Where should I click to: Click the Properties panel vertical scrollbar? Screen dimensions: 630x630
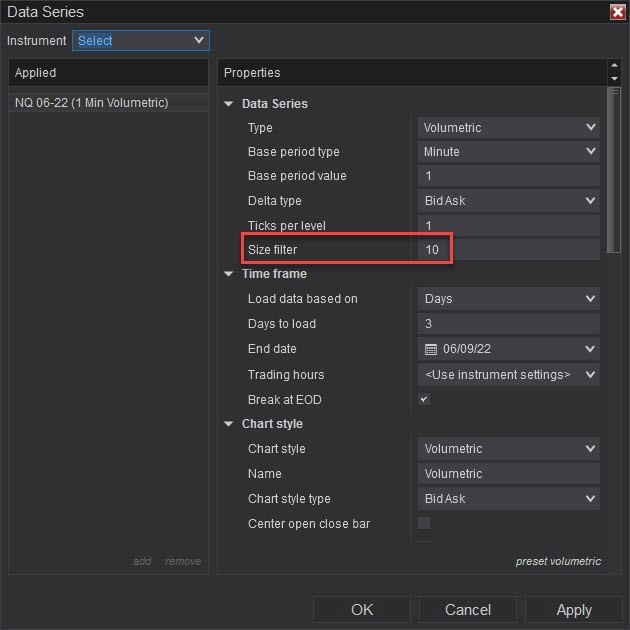point(614,170)
